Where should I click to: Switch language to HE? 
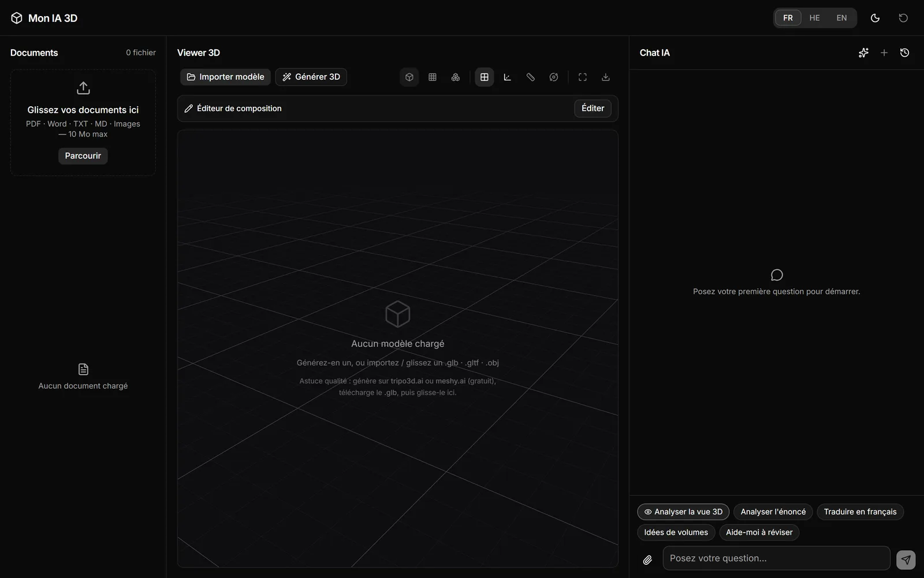814,18
